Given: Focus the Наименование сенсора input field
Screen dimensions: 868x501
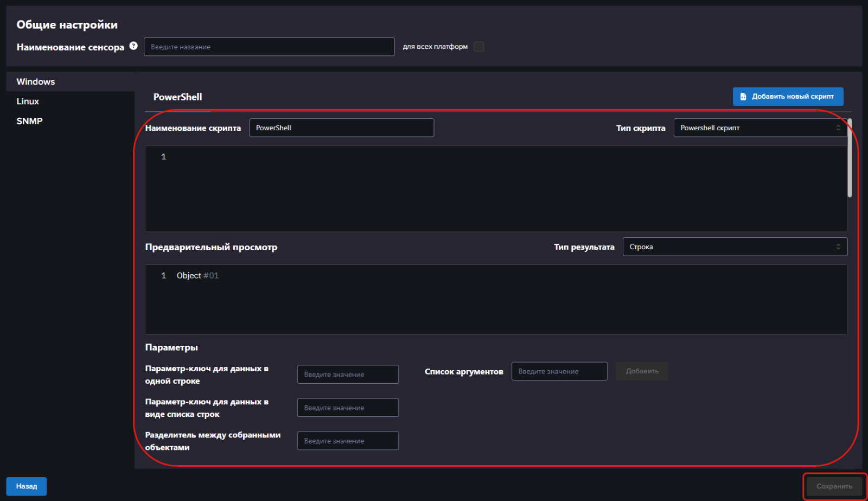Looking at the screenshot, I should 269,47.
